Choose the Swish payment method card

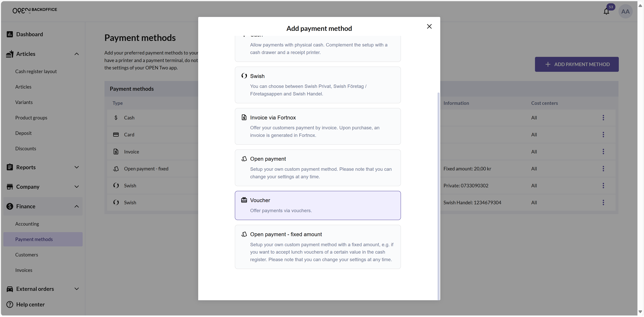pos(317,85)
